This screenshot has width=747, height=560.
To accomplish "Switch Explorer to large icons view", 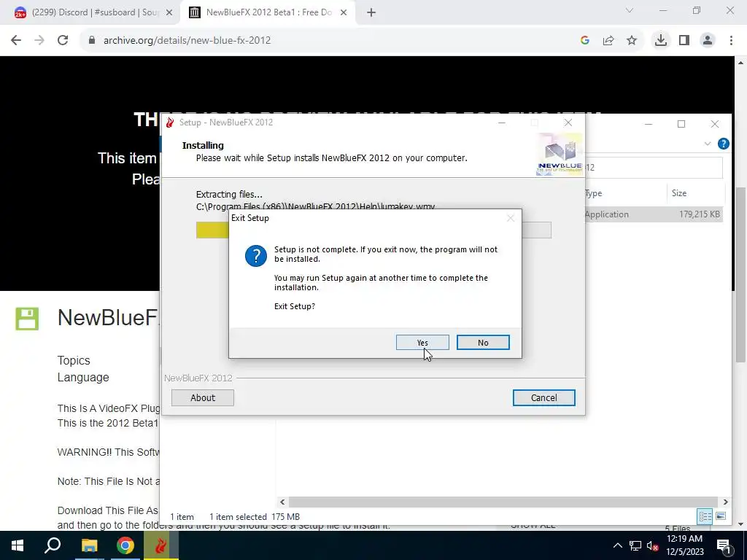I will click(x=721, y=516).
